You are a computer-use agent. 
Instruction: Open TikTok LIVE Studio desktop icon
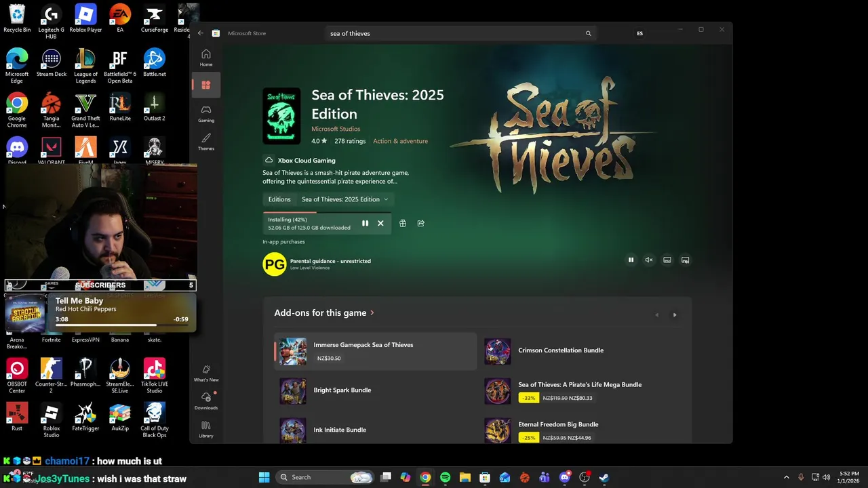154,376
